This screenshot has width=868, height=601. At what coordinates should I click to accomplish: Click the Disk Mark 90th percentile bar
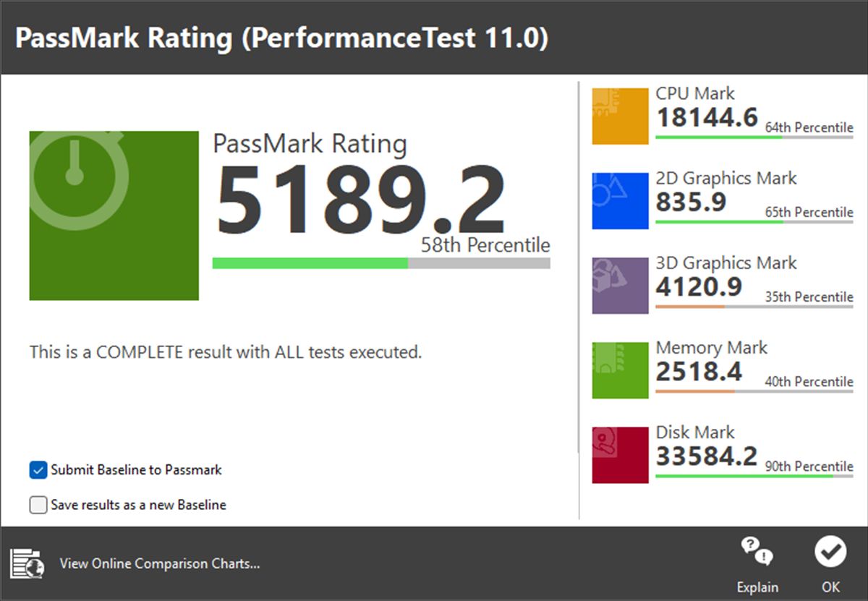click(x=754, y=476)
